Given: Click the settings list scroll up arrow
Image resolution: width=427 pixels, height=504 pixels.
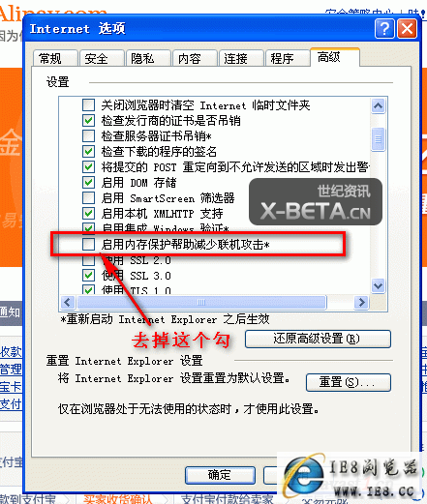Looking at the screenshot, I should click(x=378, y=105).
